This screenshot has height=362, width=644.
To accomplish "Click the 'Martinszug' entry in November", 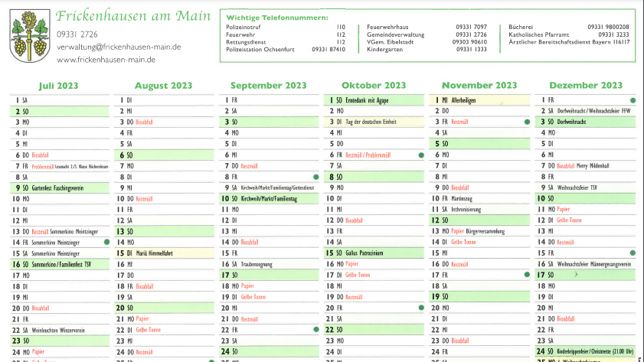I will [462, 198].
